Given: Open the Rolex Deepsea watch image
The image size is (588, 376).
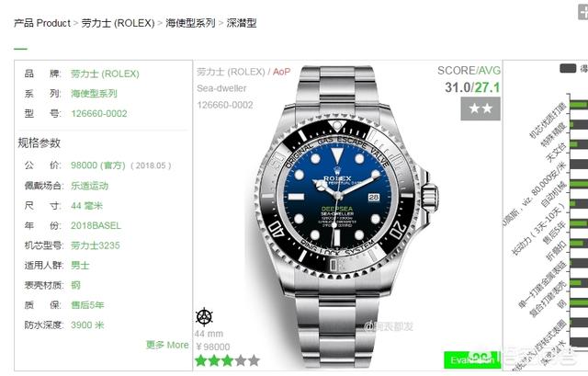Looking at the screenshot, I should pyautogui.click(x=347, y=217).
